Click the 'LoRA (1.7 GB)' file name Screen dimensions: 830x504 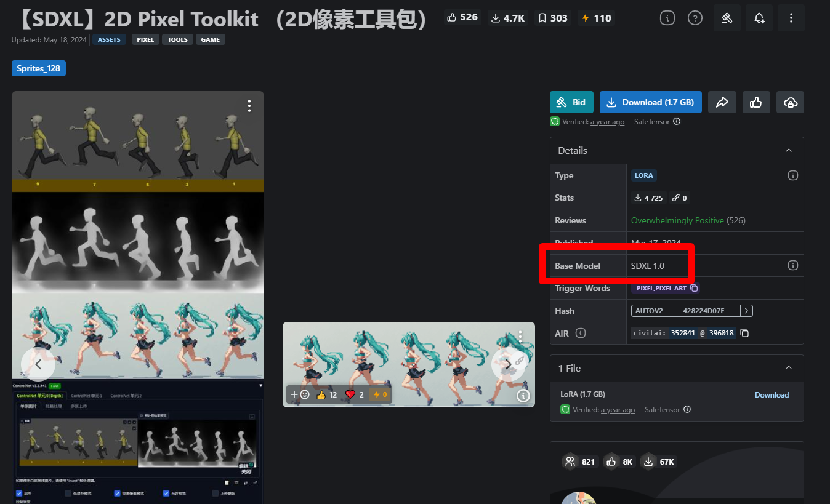582,394
